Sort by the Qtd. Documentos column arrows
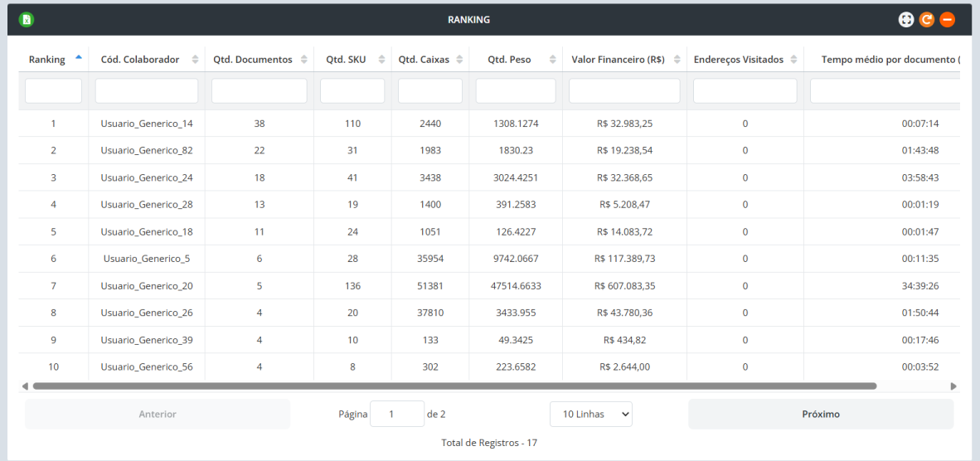Viewport: 980px width, 461px height. click(x=303, y=60)
